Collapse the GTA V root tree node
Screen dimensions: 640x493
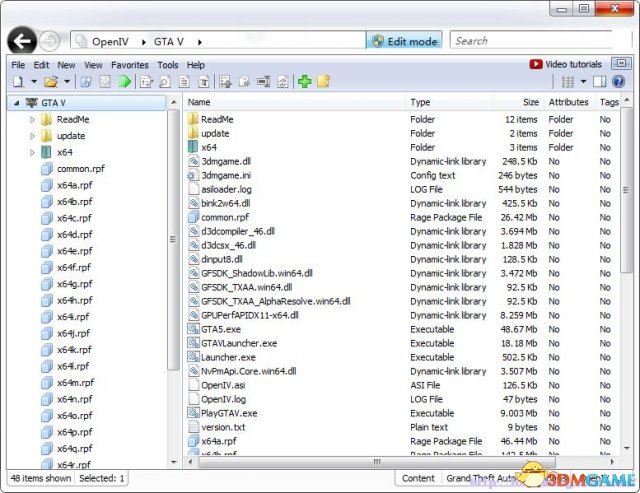(x=15, y=103)
